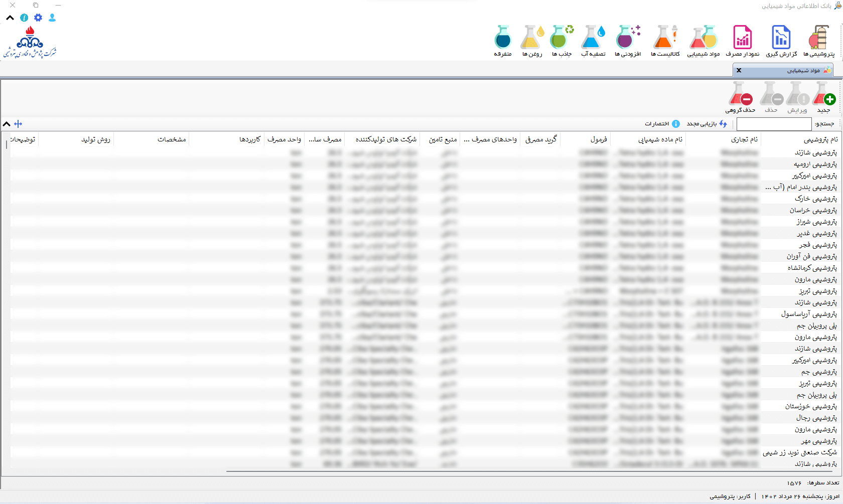The width and height of the screenshot is (843, 504).
Task: Open the افزودنی ها category icon
Action: click(x=628, y=41)
